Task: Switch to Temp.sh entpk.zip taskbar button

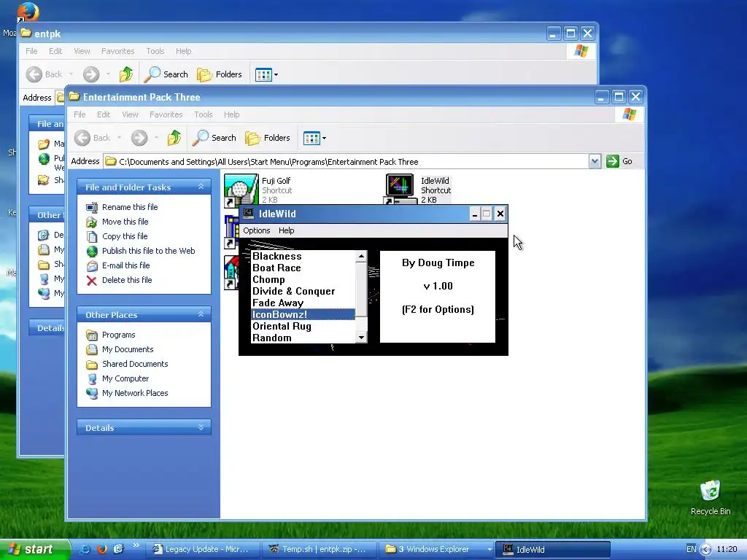Action: [321, 549]
